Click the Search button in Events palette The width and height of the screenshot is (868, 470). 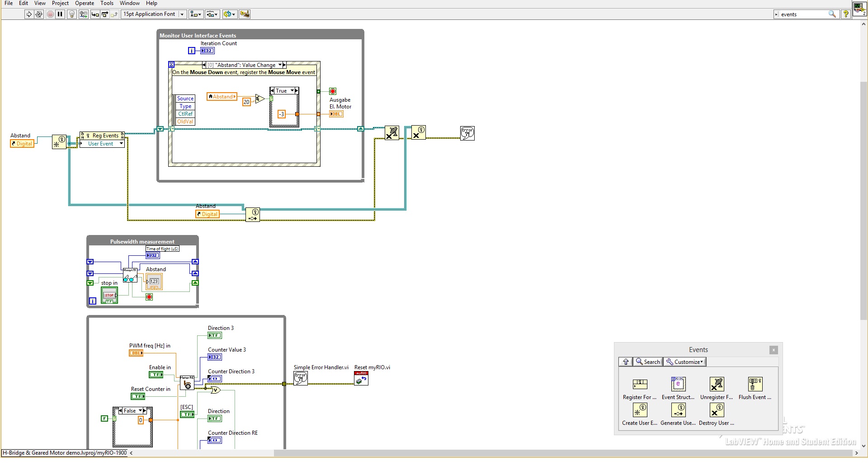coord(647,362)
